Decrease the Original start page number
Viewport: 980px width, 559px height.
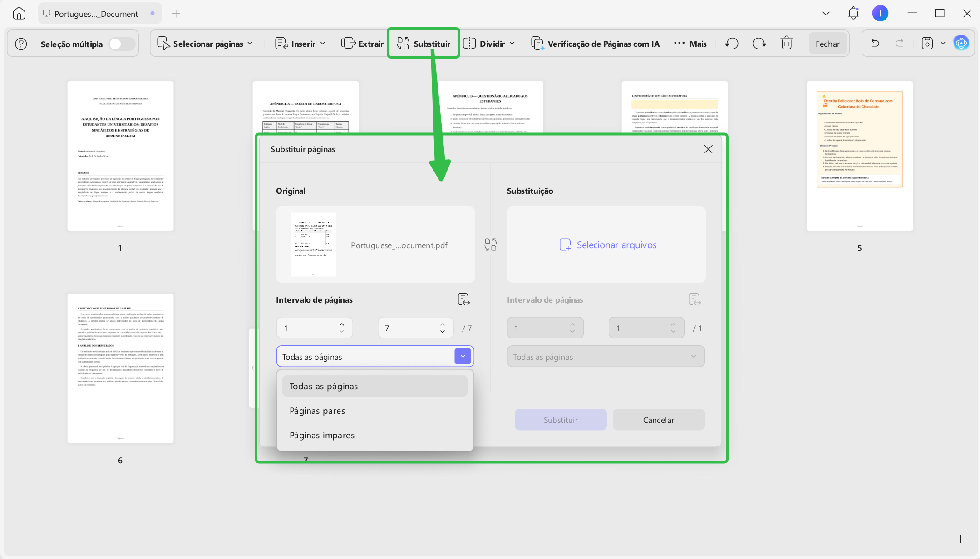coord(342,332)
